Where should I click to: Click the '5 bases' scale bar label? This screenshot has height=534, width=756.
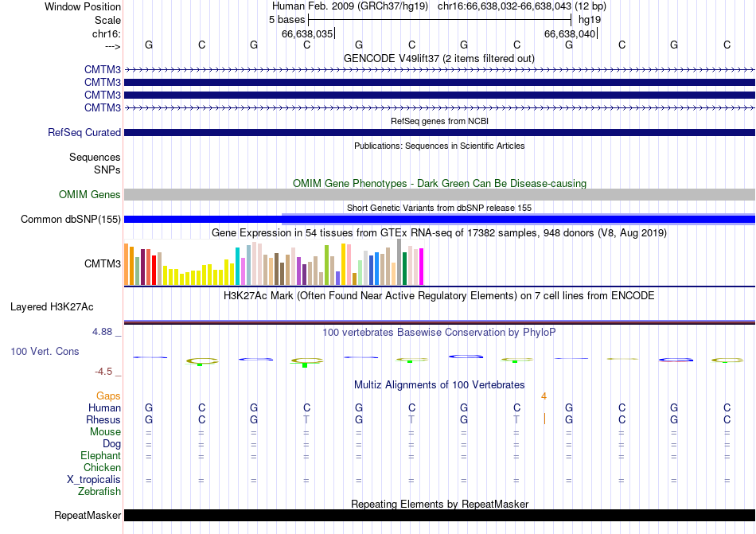286,20
